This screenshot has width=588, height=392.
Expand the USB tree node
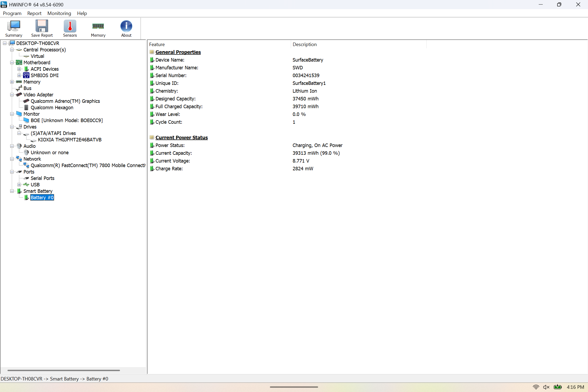[x=19, y=184]
